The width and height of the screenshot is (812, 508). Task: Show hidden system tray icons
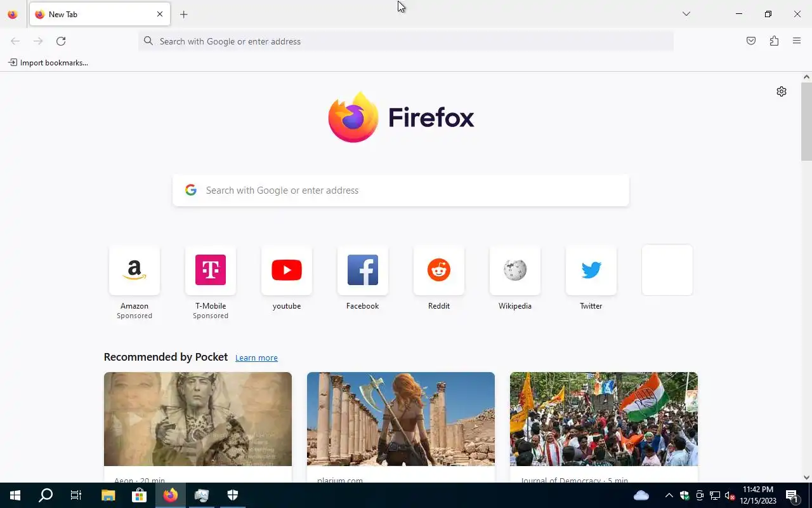tap(669, 495)
